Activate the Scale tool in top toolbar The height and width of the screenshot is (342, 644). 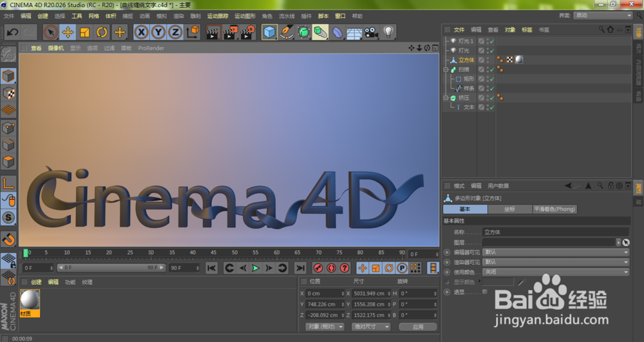[85, 32]
